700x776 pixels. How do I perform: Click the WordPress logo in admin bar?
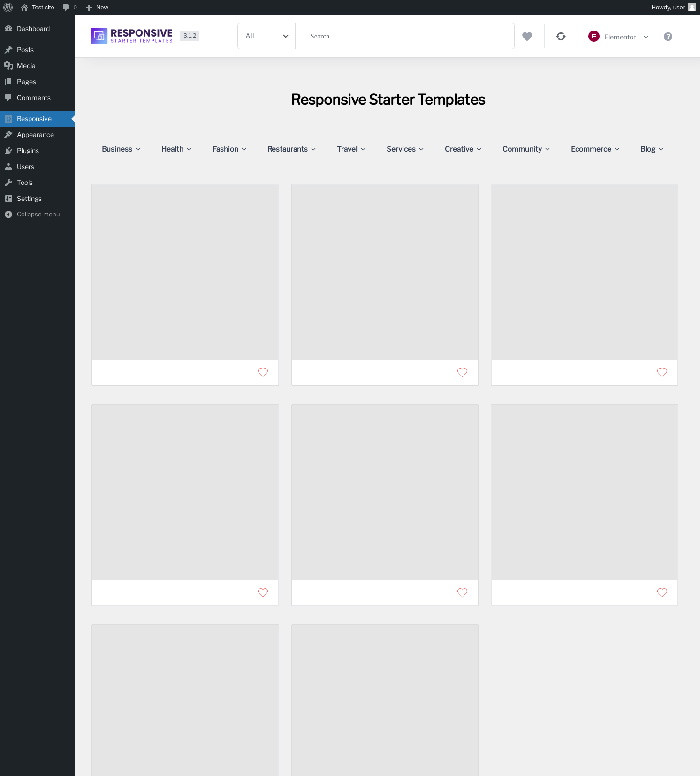click(8, 8)
